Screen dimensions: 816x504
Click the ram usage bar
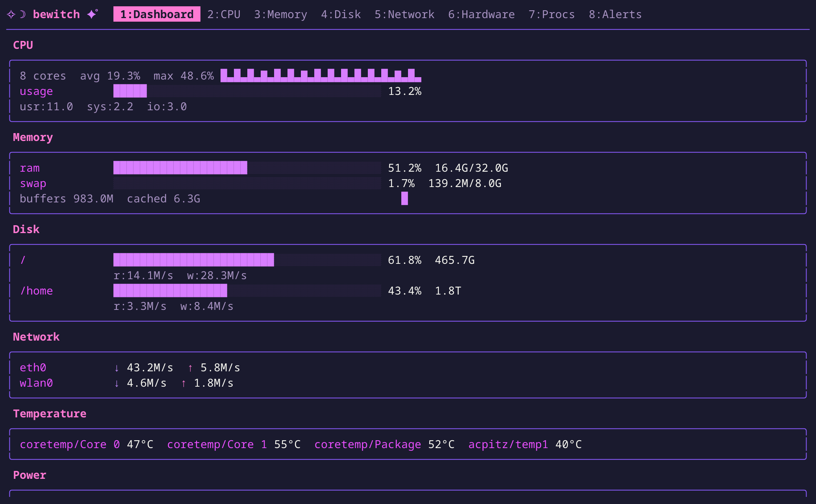(247, 168)
